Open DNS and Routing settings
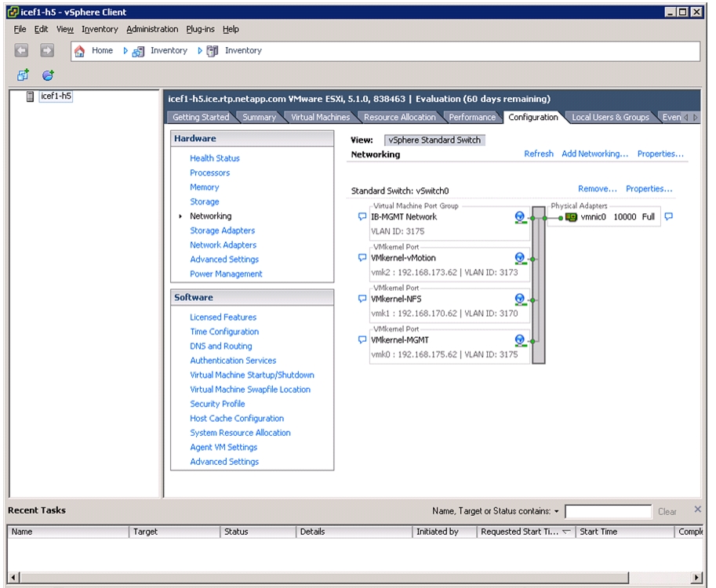 pyautogui.click(x=220, y=346)
